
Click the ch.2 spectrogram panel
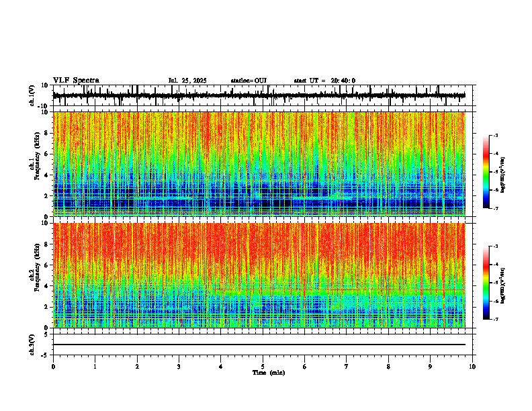point(259,275)
